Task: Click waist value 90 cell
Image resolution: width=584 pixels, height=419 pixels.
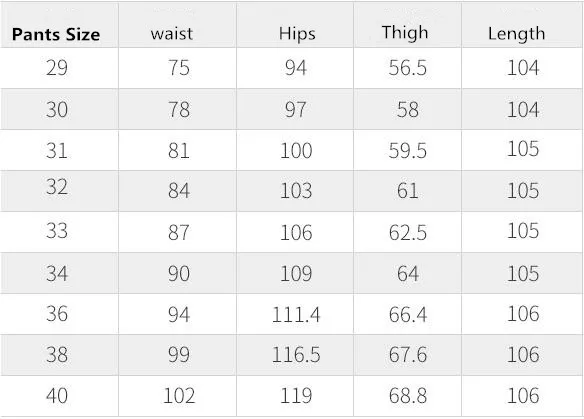Action: [179, 273]
